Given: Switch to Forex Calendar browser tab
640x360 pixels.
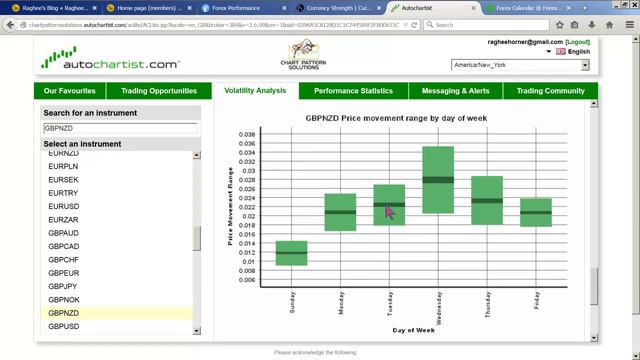Looking at the screenshot, I should 529,8.
